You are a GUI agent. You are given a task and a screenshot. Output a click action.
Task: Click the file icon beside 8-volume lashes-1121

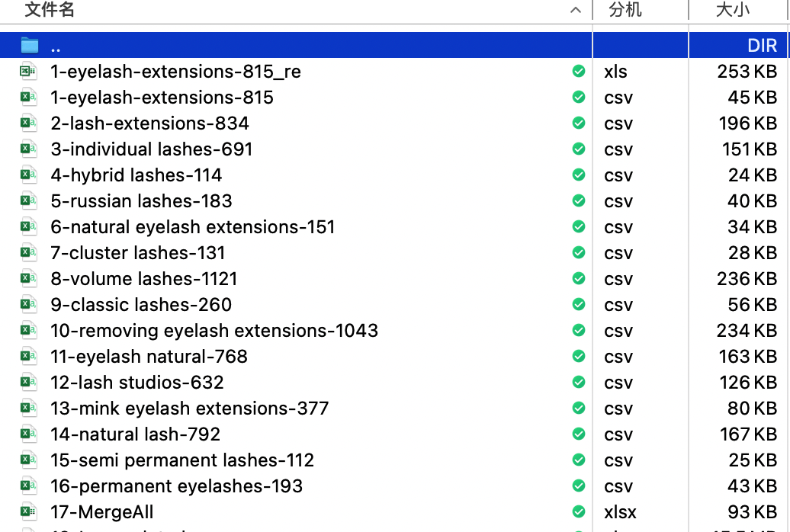pos(28,279)
